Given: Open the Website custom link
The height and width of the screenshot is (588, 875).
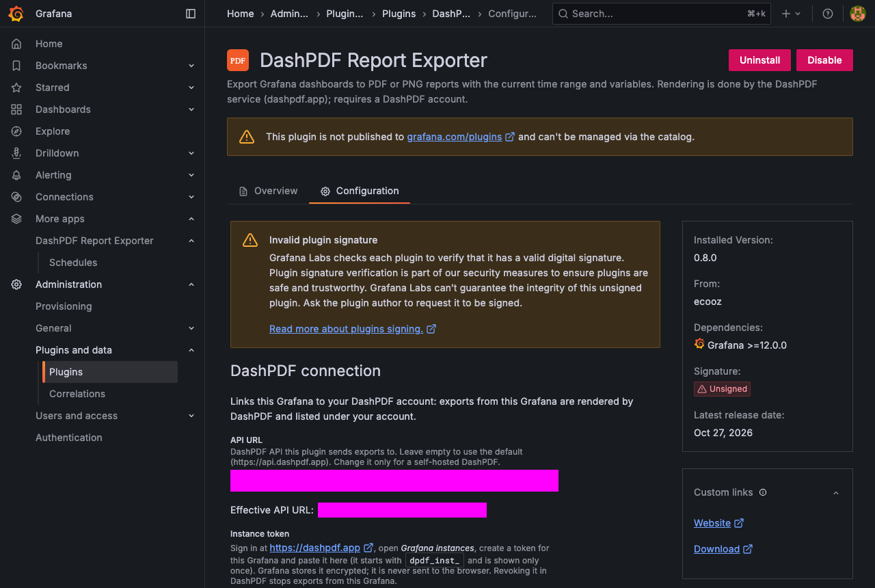Looking at the screenshot, I should (x=718, y=523).
